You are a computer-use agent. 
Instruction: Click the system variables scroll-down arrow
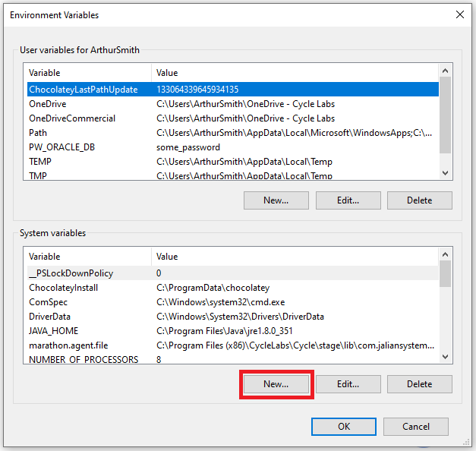point(446,357)
